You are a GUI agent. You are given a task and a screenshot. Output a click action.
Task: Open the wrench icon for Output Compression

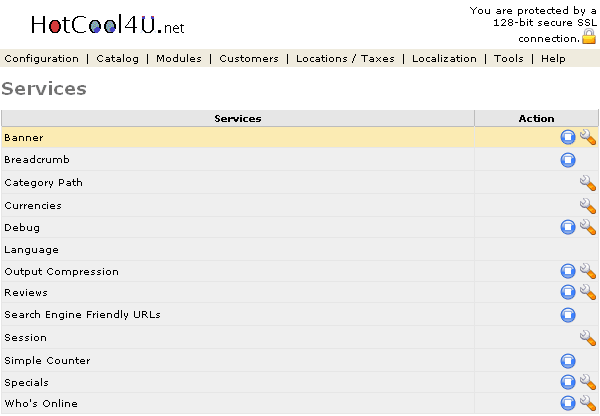[588, 271]
